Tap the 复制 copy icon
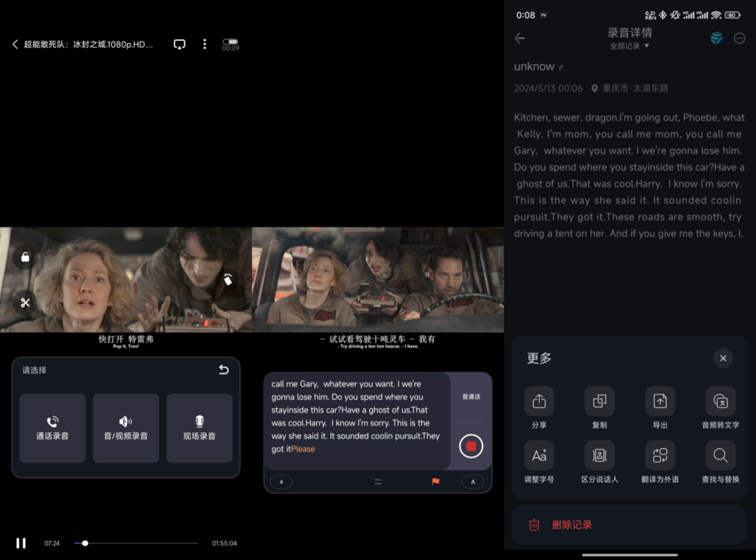The height and width of the screenshot is (560, 756). [600, 401]
